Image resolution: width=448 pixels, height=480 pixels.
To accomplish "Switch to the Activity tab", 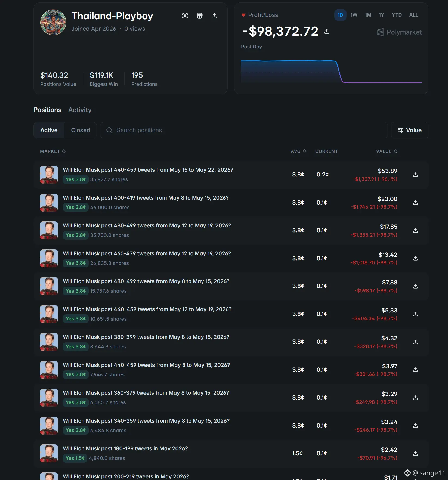I will point(80,110).
